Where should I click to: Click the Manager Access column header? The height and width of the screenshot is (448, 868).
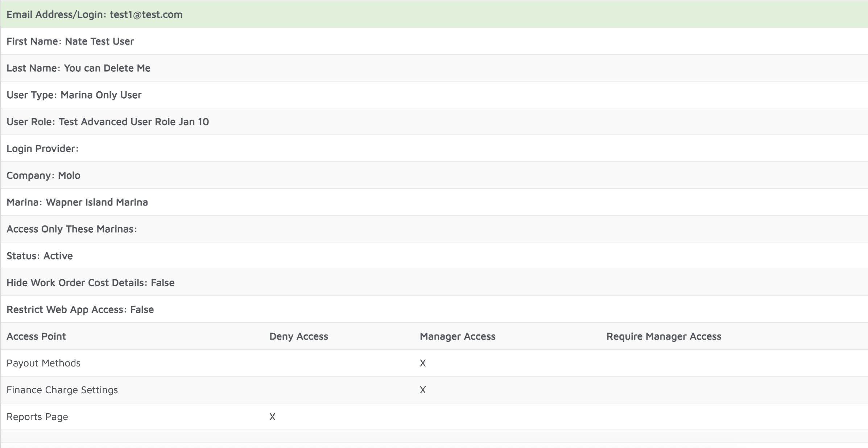coord(457,336)
